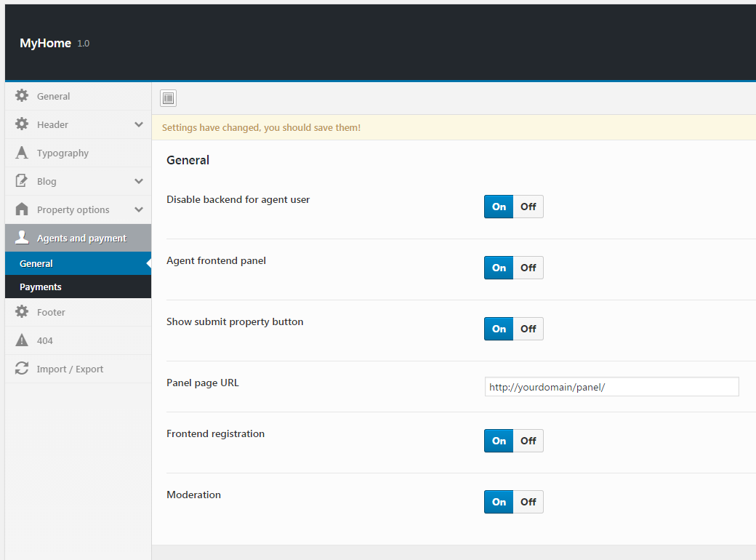Turn Off Disable backend for agent user
This screenshot has width=756, height=560.
coord(528,207)
